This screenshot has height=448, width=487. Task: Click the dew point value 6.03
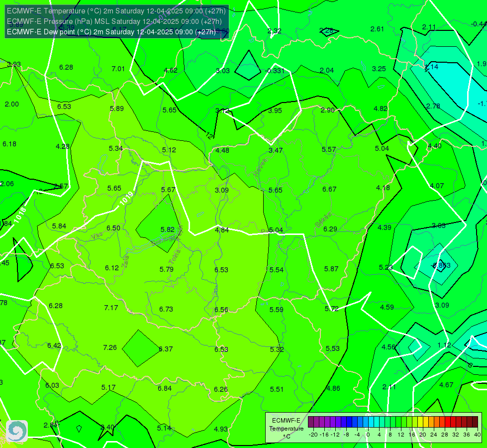pyautogui.click(x=52, y=385)
